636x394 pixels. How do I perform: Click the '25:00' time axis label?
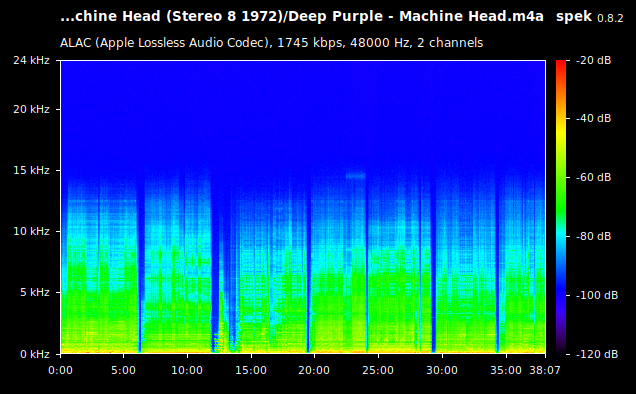tap(378, 370)
